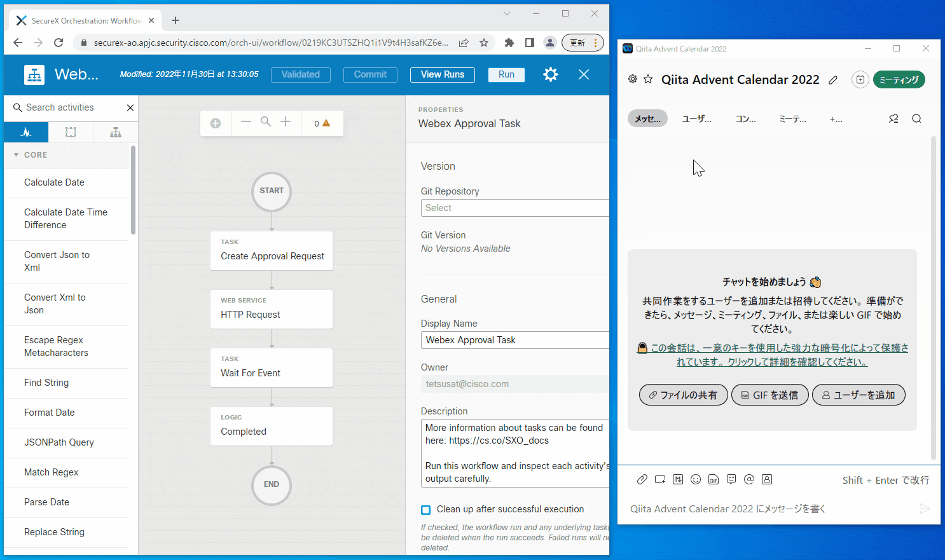Click the canvas magnifier reset zoom icon

click(x=266, y=121)
